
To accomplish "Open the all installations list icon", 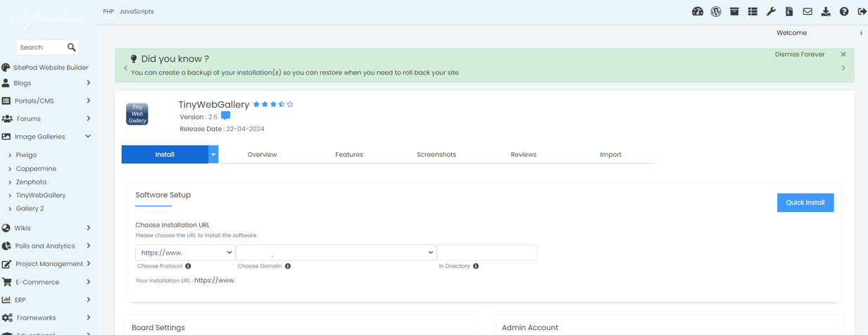I will point(753,11).
